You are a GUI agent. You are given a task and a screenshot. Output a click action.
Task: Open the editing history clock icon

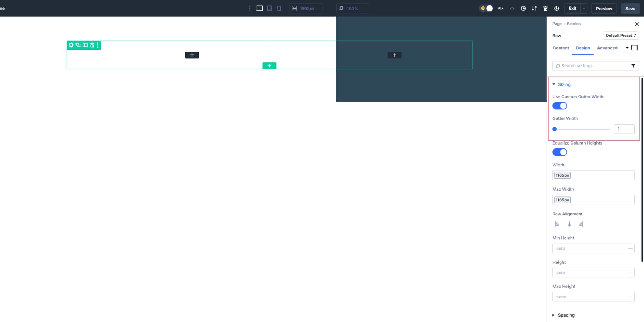tap(523, 8)
